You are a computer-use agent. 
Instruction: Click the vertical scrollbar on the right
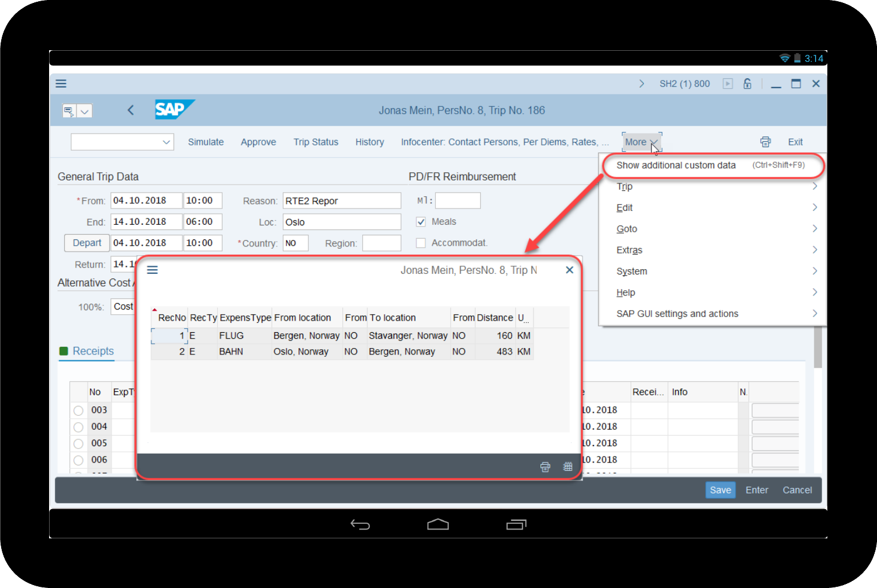pos(818,347)
